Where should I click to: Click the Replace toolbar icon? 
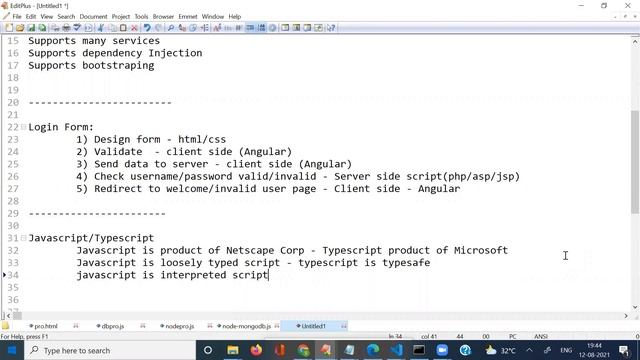click(182, 28)
